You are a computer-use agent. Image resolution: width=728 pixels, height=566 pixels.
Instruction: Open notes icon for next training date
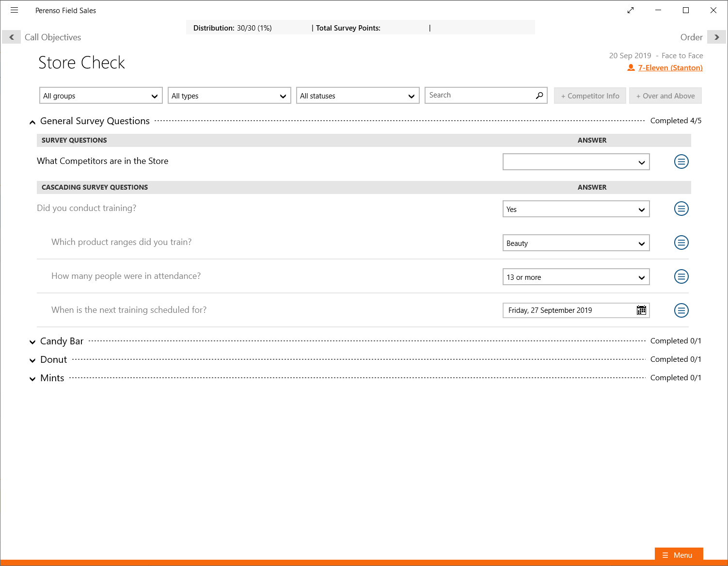681,310
